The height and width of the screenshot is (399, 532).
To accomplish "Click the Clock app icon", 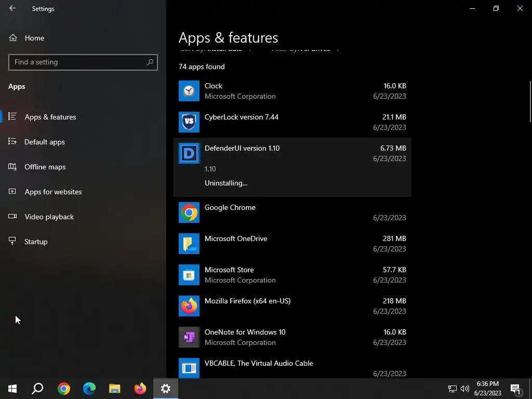I will tap(189, 91).
